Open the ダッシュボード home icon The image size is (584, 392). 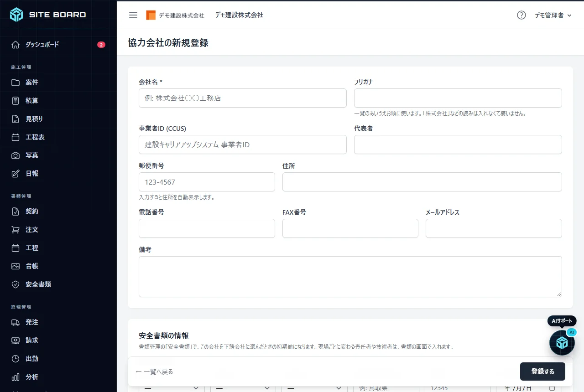[16, 45]
